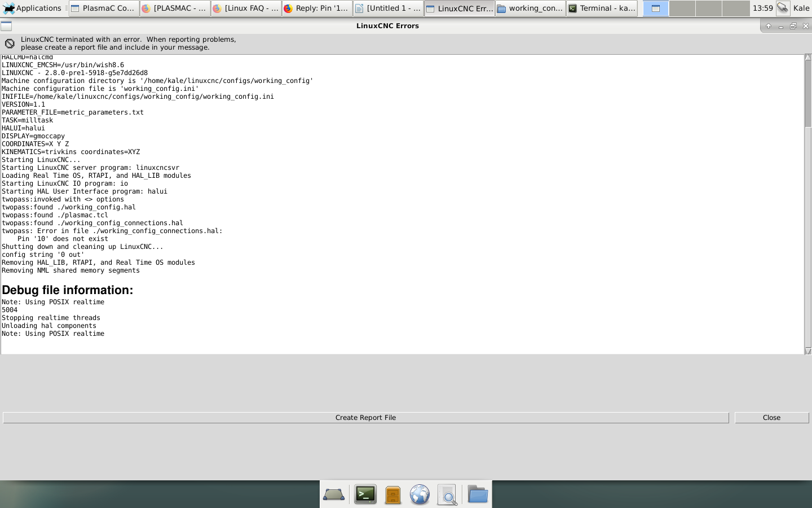This screenshot has width=812, height=508.
Task: Switch to Terminal - ka... window
Action: (x=602, y=8)
